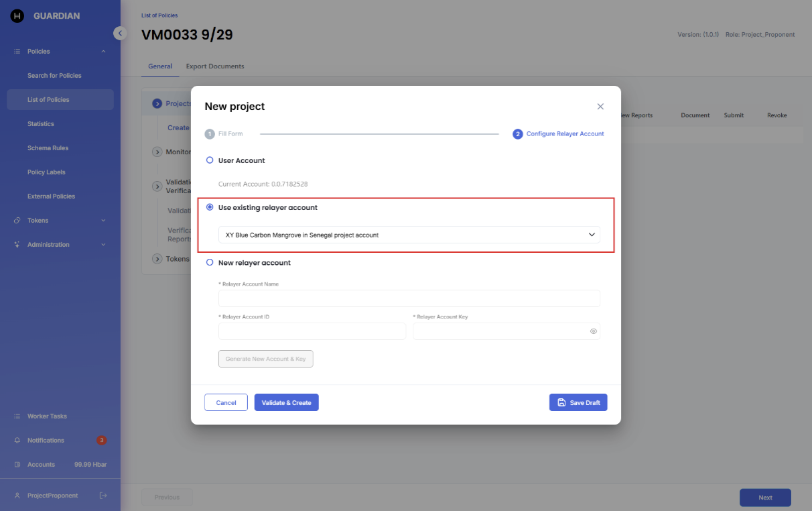Open the existing relayer account dropdown

tap(409, 235)
